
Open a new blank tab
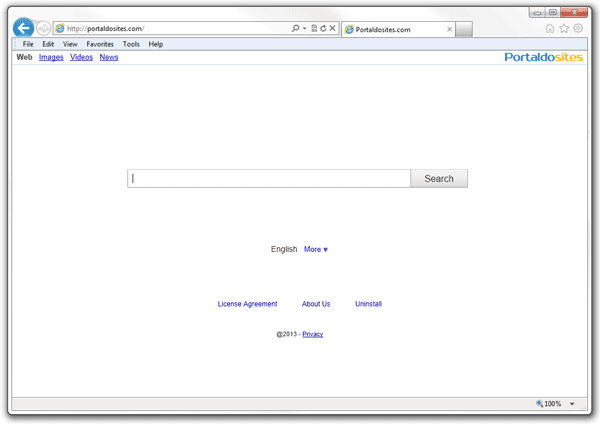464,29
